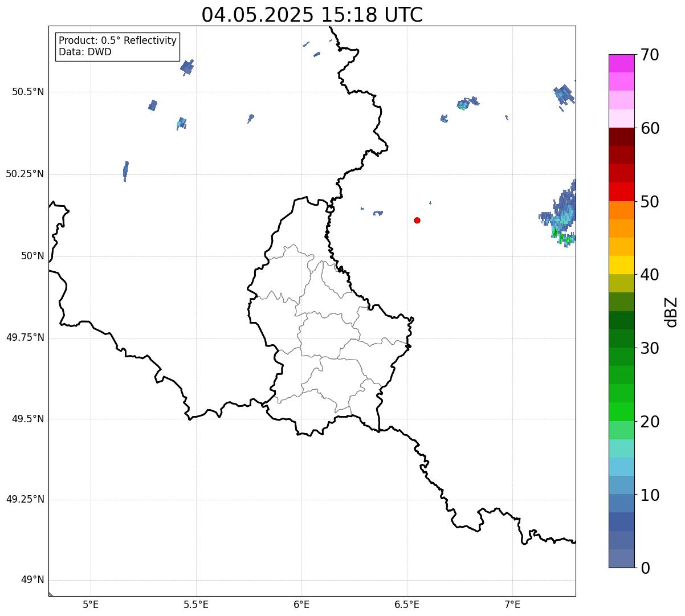685x616 pixels.
Task: Pick the grey-blue bottom colorbar swatch
Action: [x=621, y=558]
